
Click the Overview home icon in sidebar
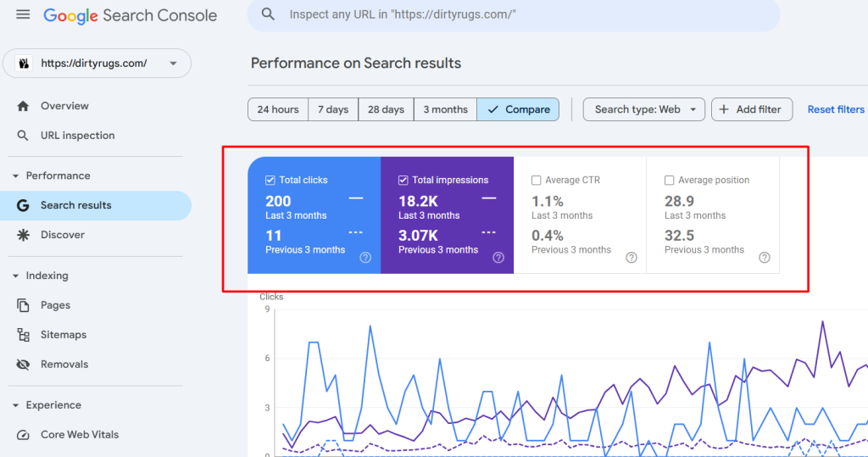(24, 106)
